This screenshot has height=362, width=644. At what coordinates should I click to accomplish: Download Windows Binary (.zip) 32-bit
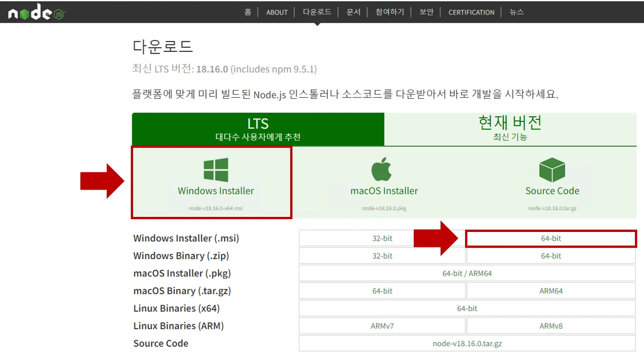(382, 256)
